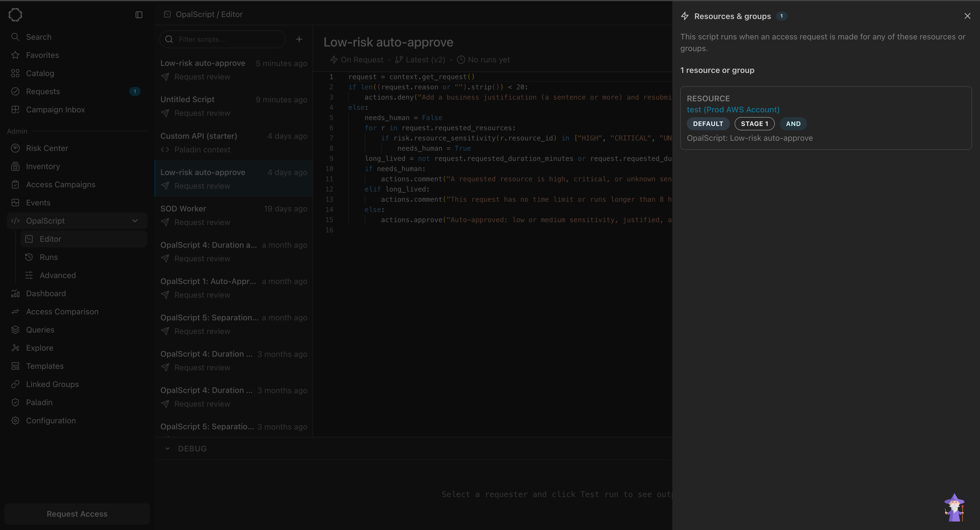Click the OpalScript: Low-risk auto-approve text
980x530 pixels.
[749, 138]
